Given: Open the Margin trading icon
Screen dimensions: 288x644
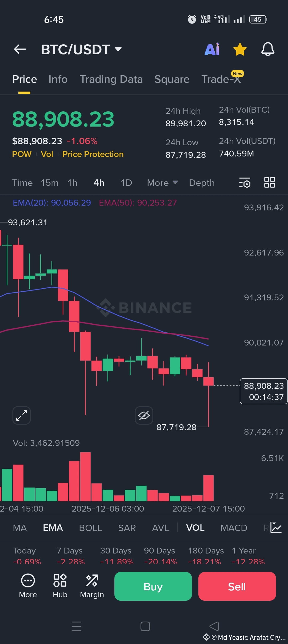Looking at the screenshot, I should (x=92, y=586).
